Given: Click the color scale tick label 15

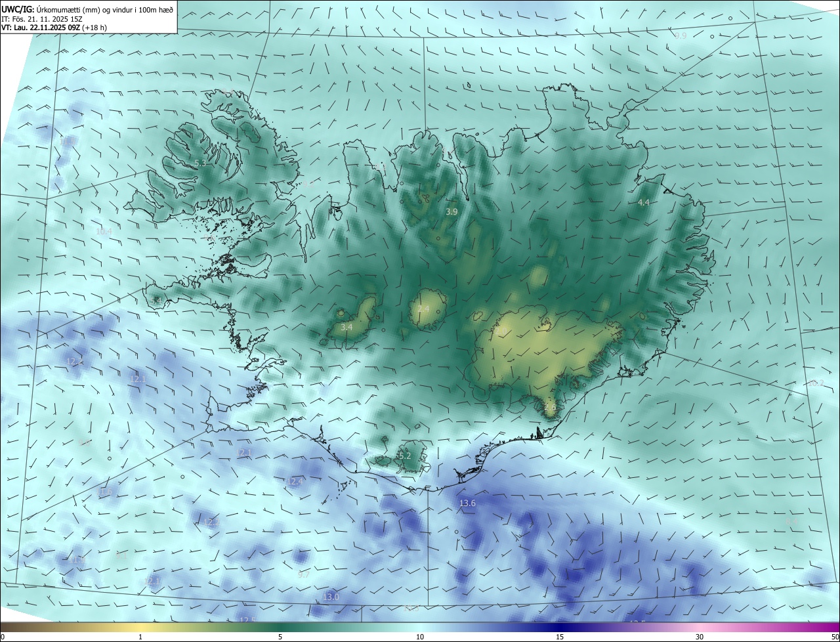Looking at the screenshot, I should 560,637.
